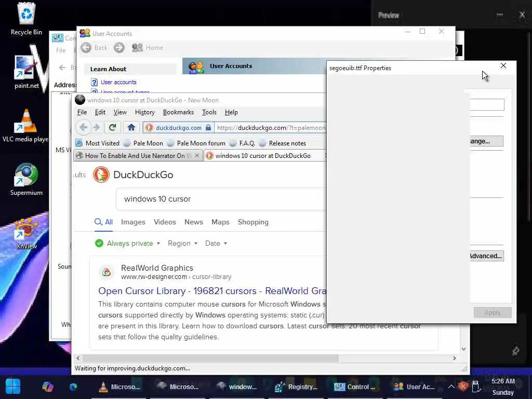The image size is (532, 399).
Task: Launch Supermium browser shortcut
Action: click(x=26, y=179)
